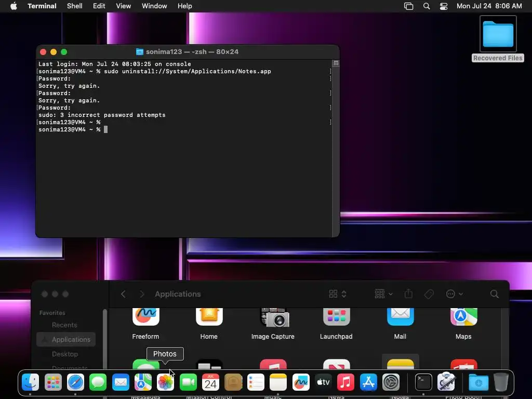Launch Safari from the Dock
The height and width of the screenshot is (399, 532).
pos(75,382)
